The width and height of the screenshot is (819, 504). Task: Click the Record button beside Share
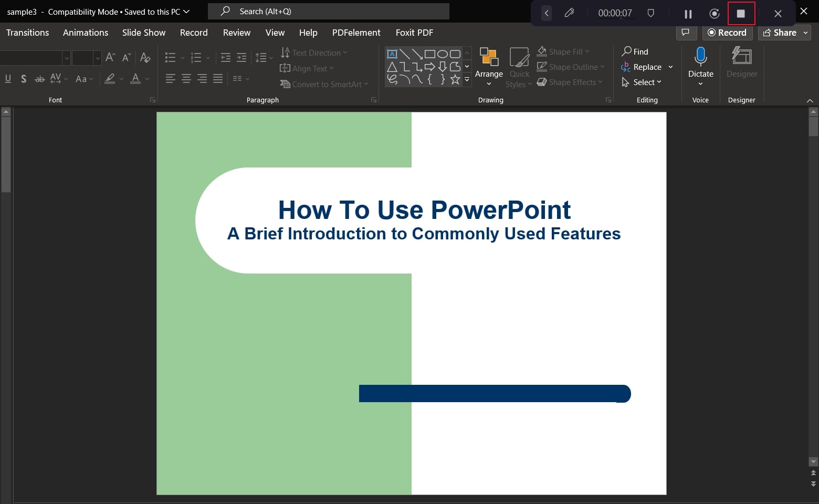point(727,33)
